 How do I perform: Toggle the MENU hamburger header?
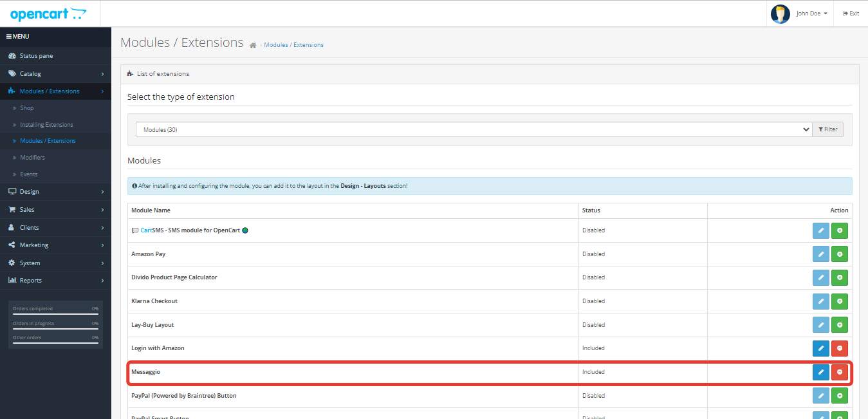[18, 37]
